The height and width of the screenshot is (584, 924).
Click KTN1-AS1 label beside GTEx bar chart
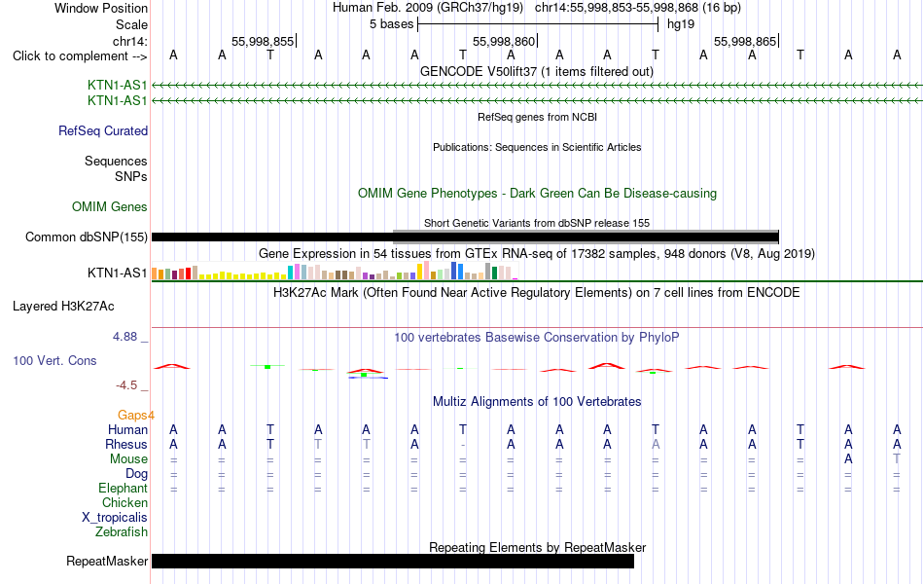[x=118, y=274]
